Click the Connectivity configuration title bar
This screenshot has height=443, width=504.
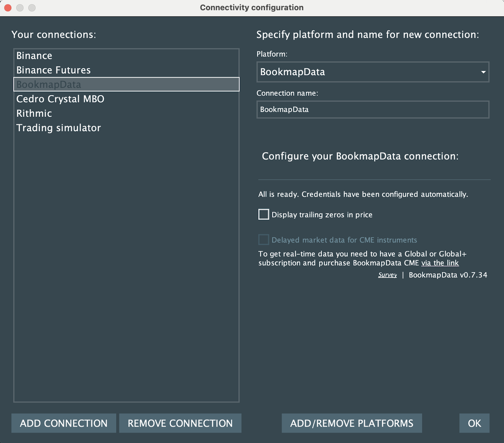point(252,8)
